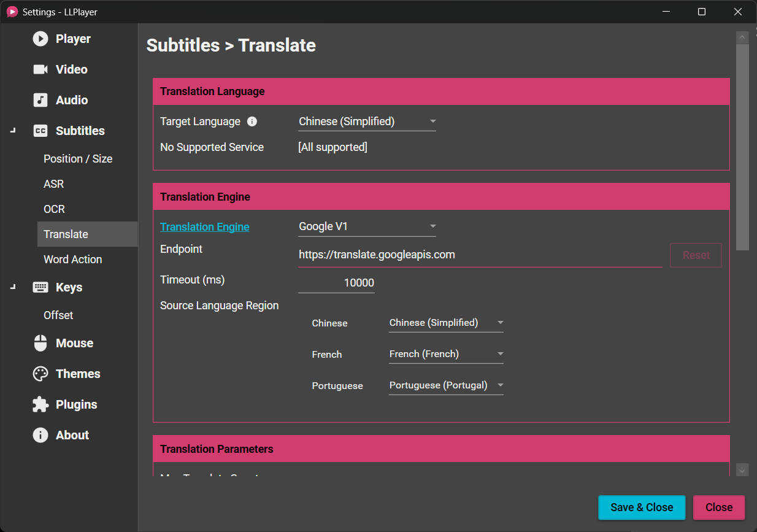Viewport: 757px width, 532px height.
Task: Select the Plugins puzzle piece icon
Action: pos(39,404)
